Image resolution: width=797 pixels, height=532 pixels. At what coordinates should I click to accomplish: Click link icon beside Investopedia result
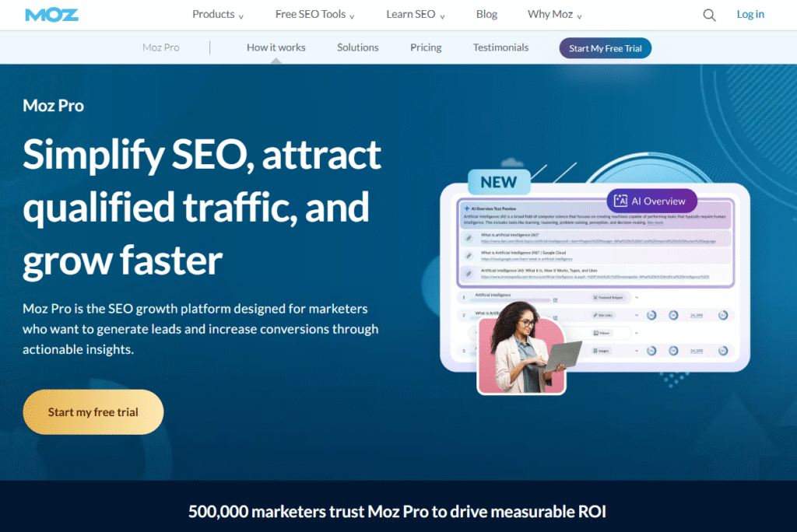pyautogui.click(x=469, y=274)
